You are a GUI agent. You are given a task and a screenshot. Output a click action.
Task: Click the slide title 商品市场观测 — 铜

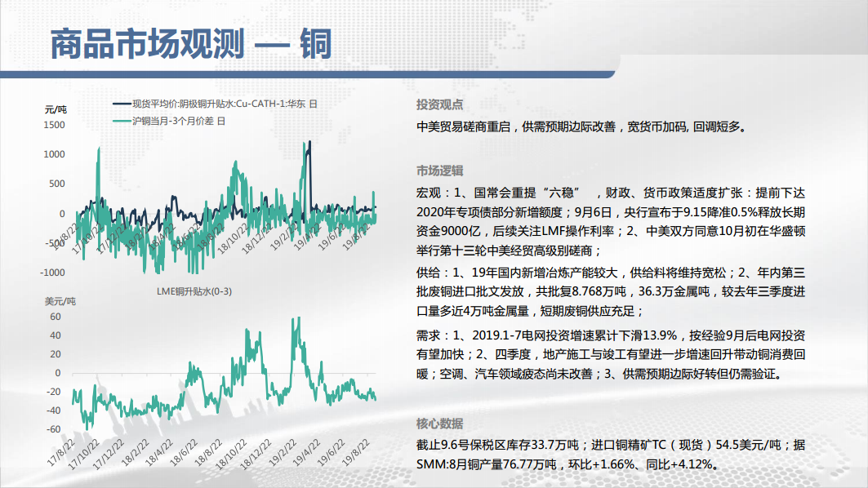tap(190, 43)
